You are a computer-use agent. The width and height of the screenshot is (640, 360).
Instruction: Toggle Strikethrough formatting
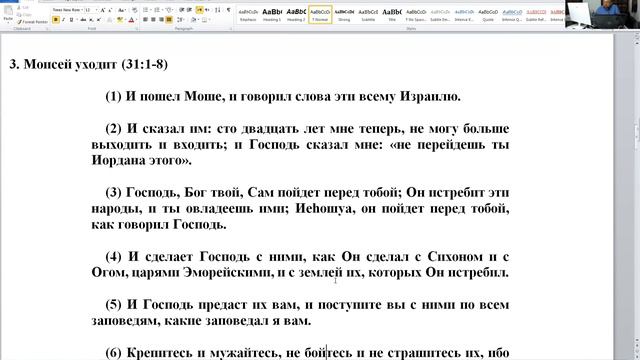[83, 19]
